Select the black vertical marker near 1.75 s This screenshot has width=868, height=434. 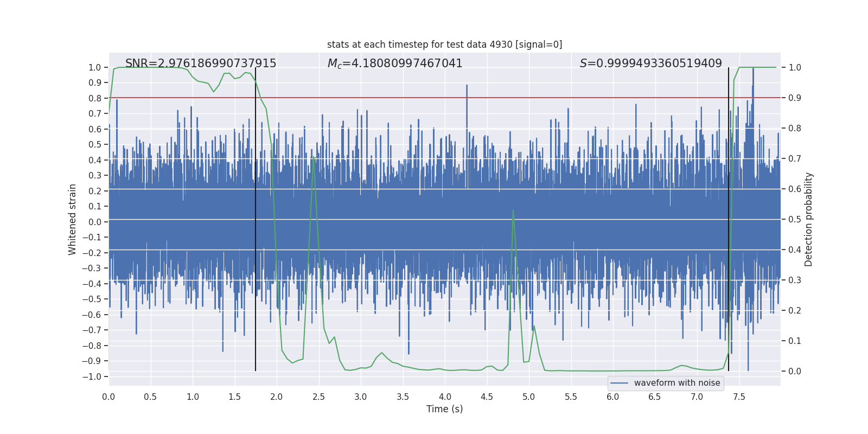point(256,217)
